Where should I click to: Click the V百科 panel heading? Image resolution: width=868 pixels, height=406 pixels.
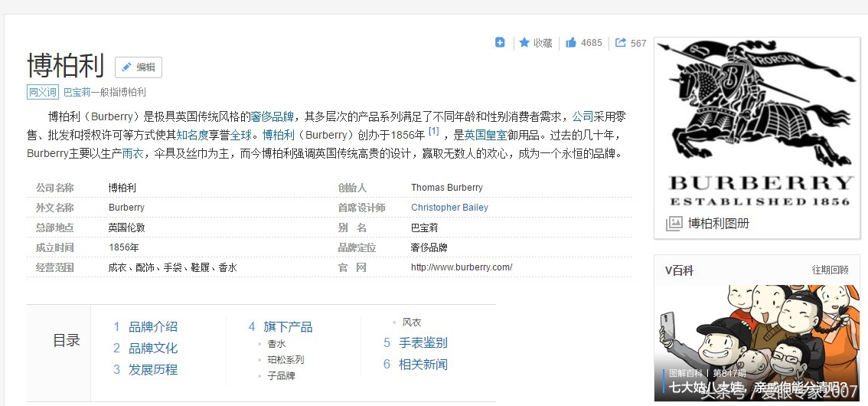click(x=679, y=270)
